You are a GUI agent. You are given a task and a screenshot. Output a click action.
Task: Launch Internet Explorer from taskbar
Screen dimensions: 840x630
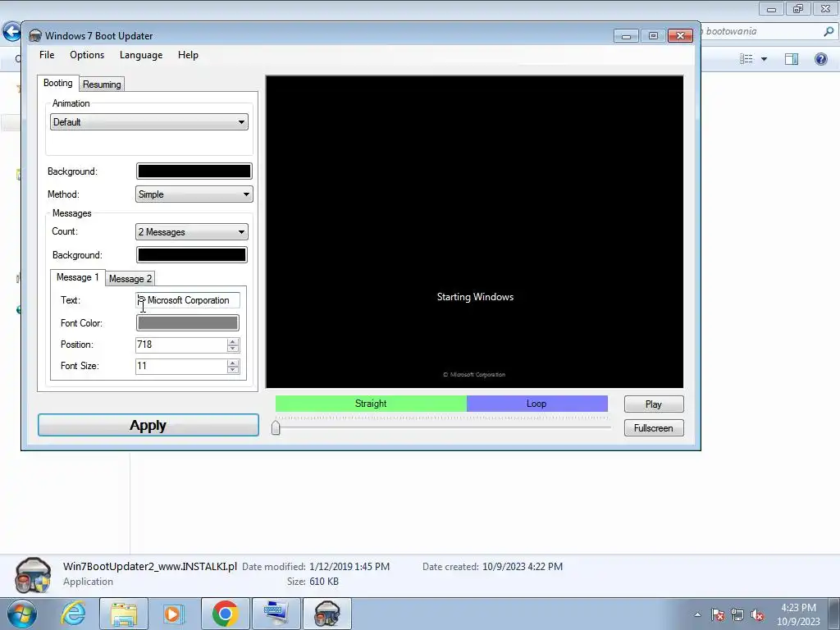[73, 614]
